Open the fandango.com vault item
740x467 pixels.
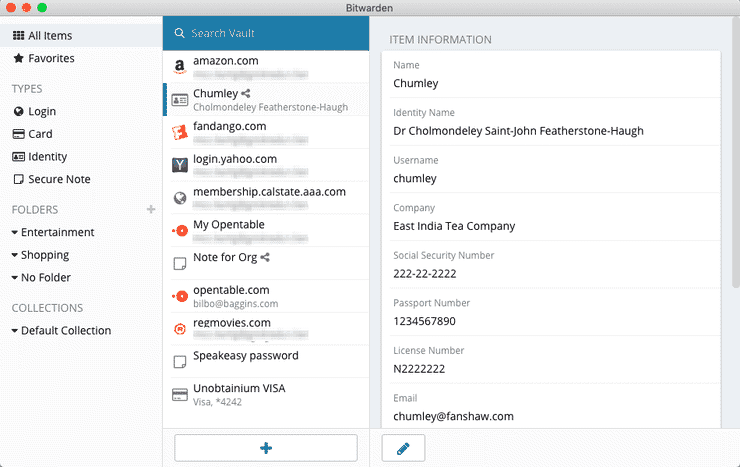coord(266,133)
